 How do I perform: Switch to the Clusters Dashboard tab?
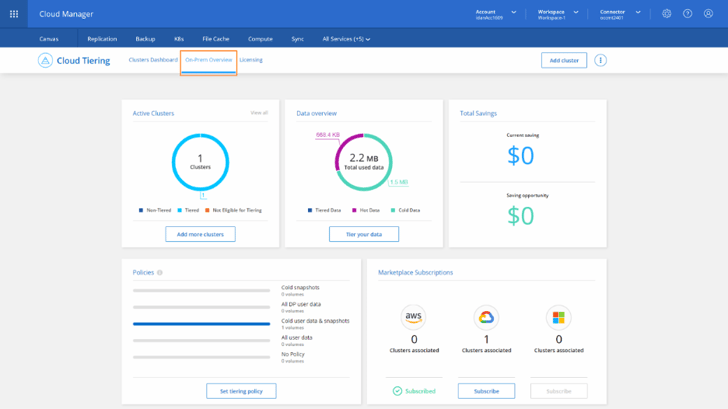coord(153,60)
